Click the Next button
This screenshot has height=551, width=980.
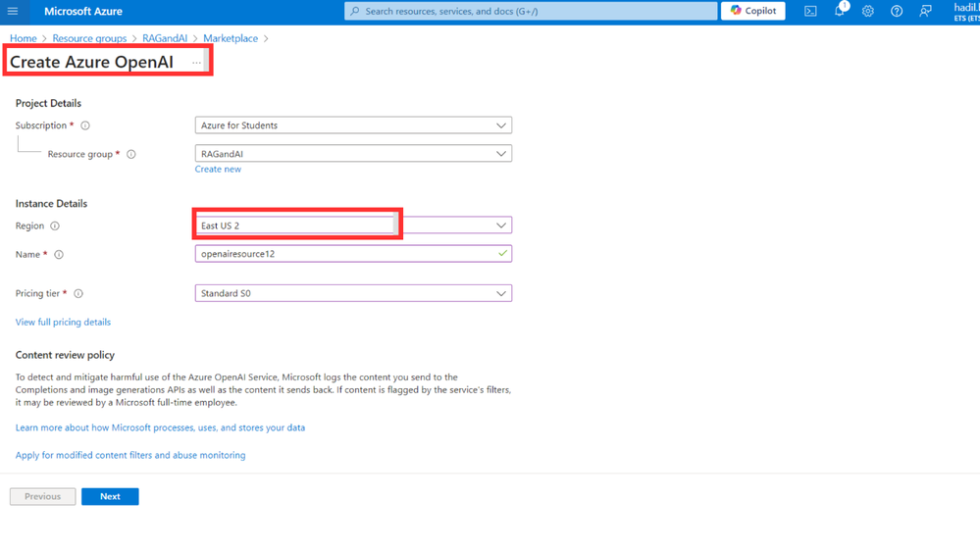click(110, 497)
